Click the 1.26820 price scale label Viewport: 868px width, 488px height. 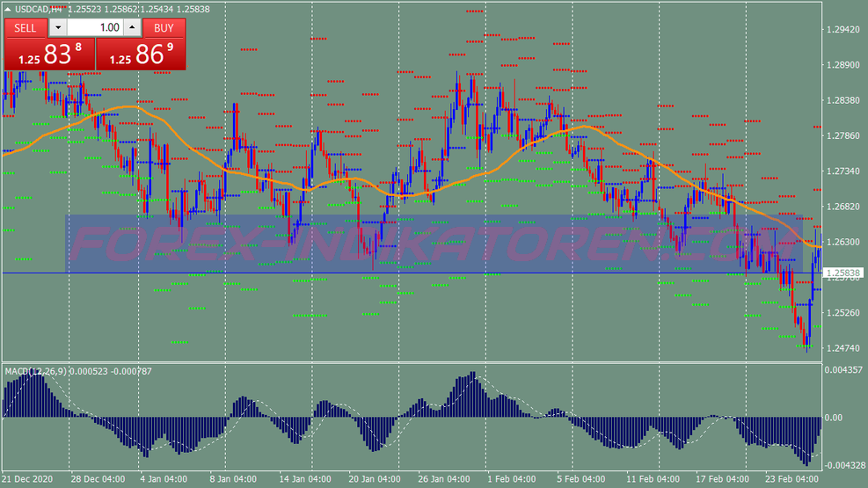pyautogui.click(x=843, y=207)
